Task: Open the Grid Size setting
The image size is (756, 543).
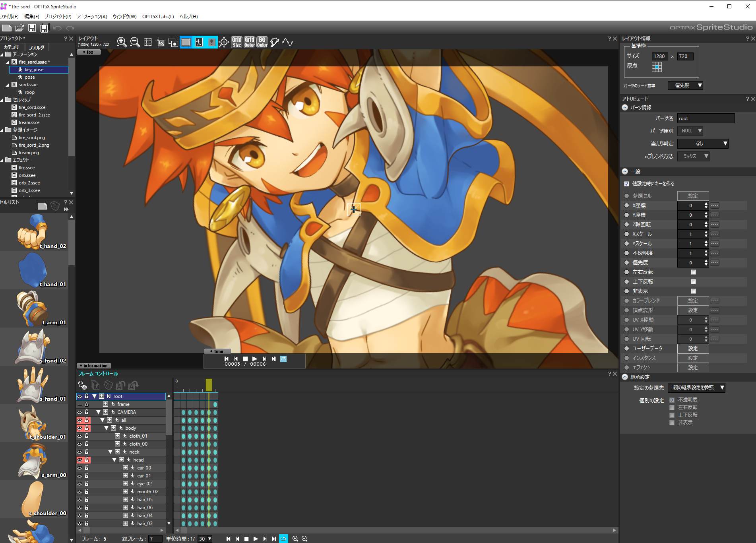Action: (x=237, y=42)
